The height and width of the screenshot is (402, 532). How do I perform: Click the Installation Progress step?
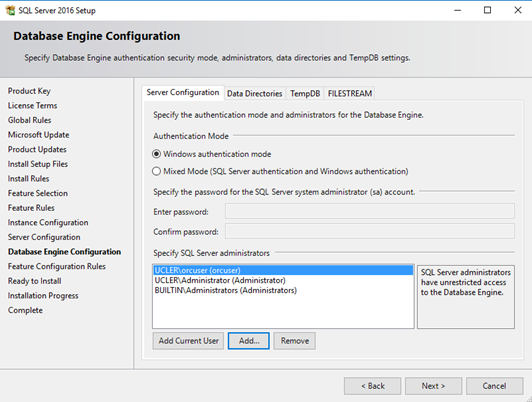tap(43, 295)
